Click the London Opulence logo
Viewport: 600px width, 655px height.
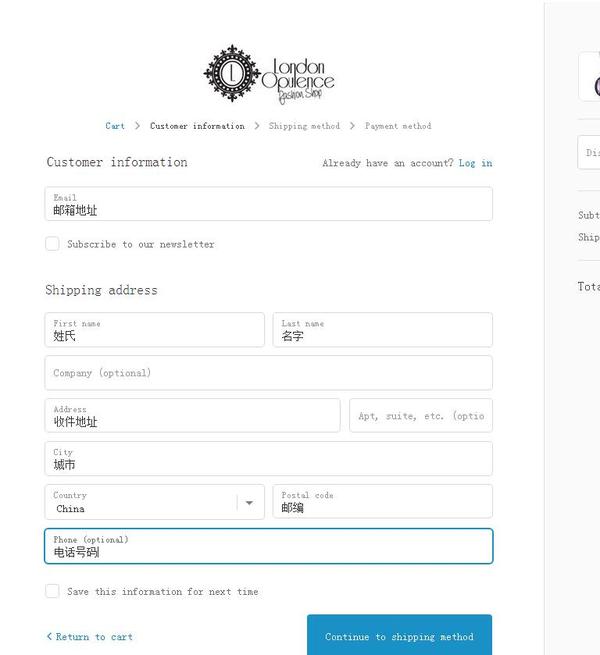click(x=268, y=74)
